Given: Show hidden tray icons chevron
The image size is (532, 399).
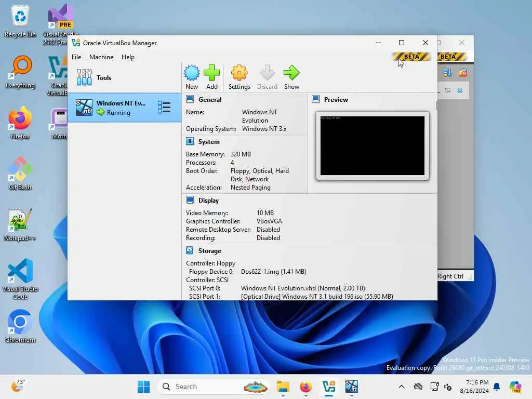Looking at the screenshot, I should coord(402,387).
